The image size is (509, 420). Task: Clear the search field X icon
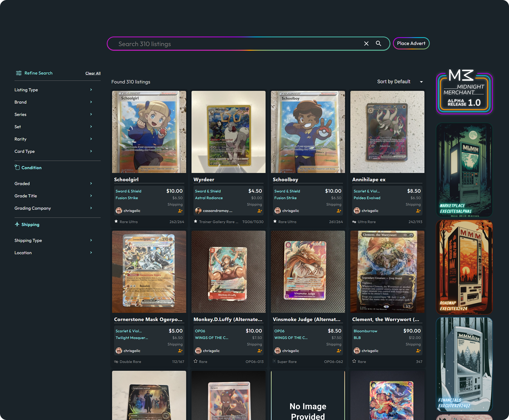366,44
